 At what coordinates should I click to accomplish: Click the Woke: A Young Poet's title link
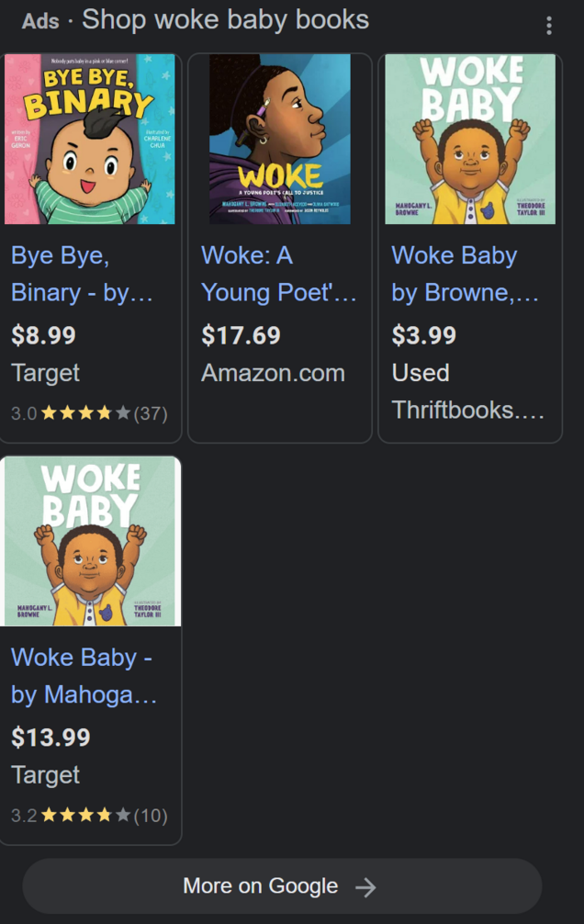(x=278, y=274)
